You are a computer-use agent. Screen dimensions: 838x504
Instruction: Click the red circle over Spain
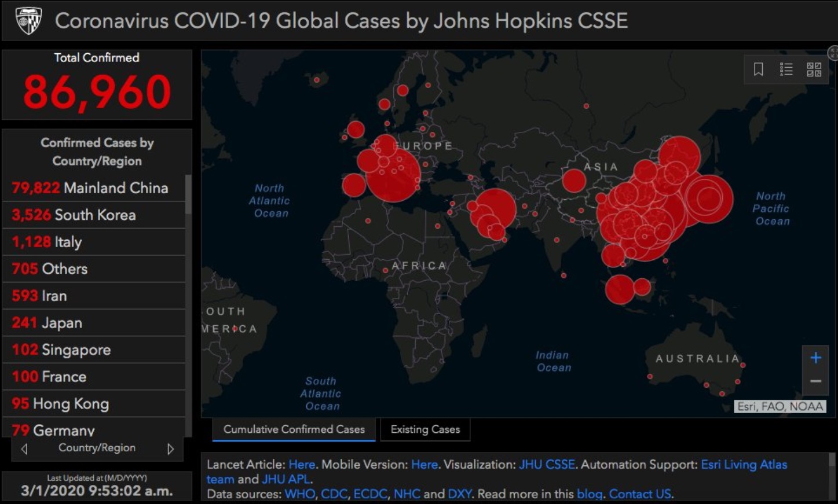pyautogui.click(x=354, y=185)
